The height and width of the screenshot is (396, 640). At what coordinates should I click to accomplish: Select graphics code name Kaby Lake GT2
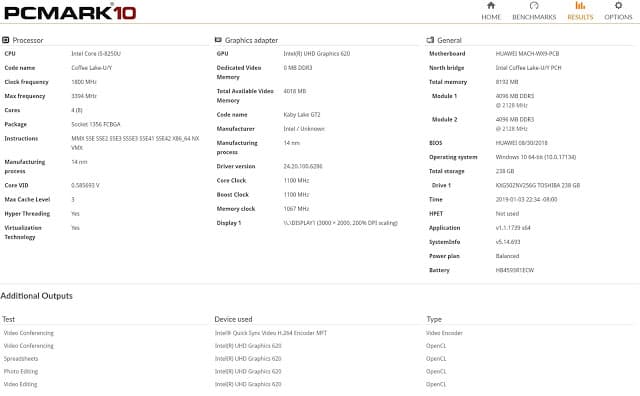click(302, 115)
